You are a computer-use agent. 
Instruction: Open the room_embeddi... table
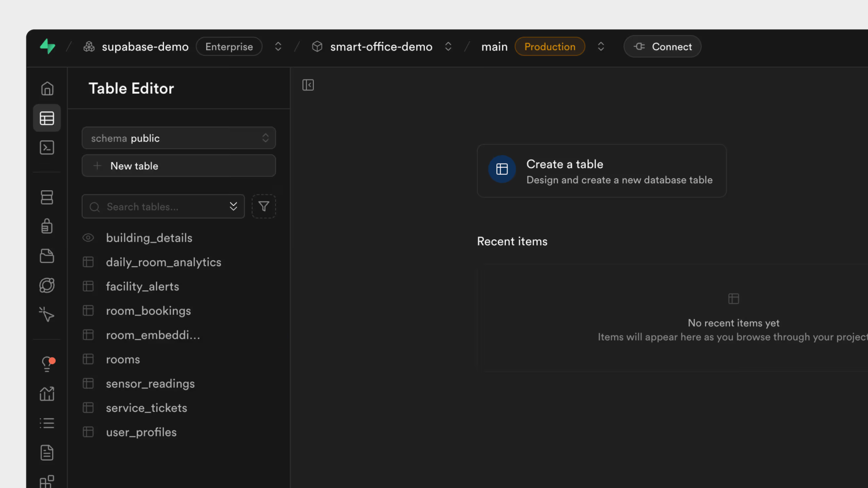(153, 335)
